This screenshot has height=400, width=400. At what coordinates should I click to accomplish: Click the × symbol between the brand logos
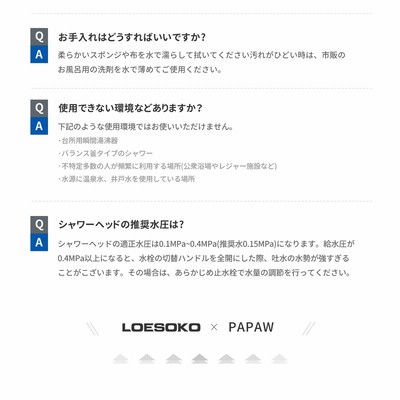[214, 327]
